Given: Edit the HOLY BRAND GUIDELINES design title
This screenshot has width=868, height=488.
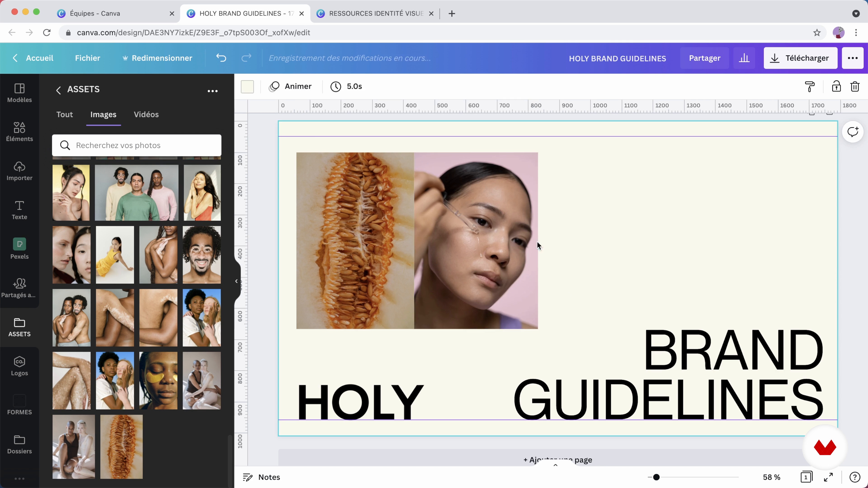Looking at the screenshot, I should click(617, 59).
